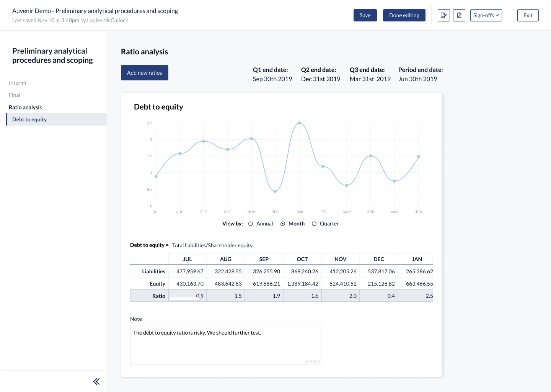Open Ratio analysis in sidebar
Image resolution: width=551 pixels, height=392 pixels.
pyautogui.click(x=25, y=107)
